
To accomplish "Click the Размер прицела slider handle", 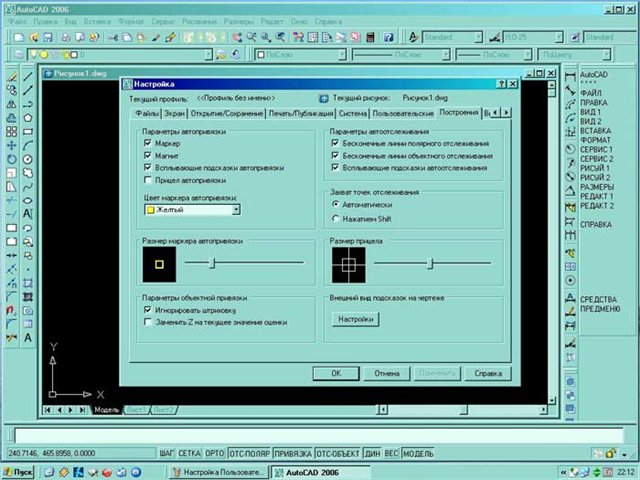I will tap(430, 264).
